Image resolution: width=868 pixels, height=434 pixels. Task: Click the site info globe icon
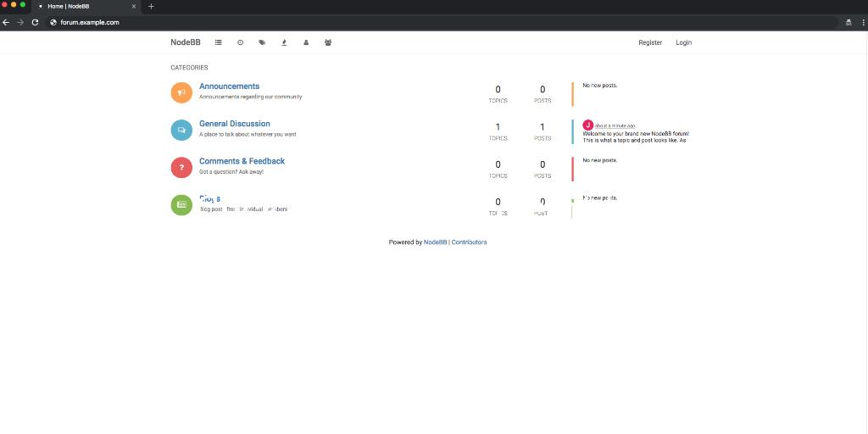point(53,22)
